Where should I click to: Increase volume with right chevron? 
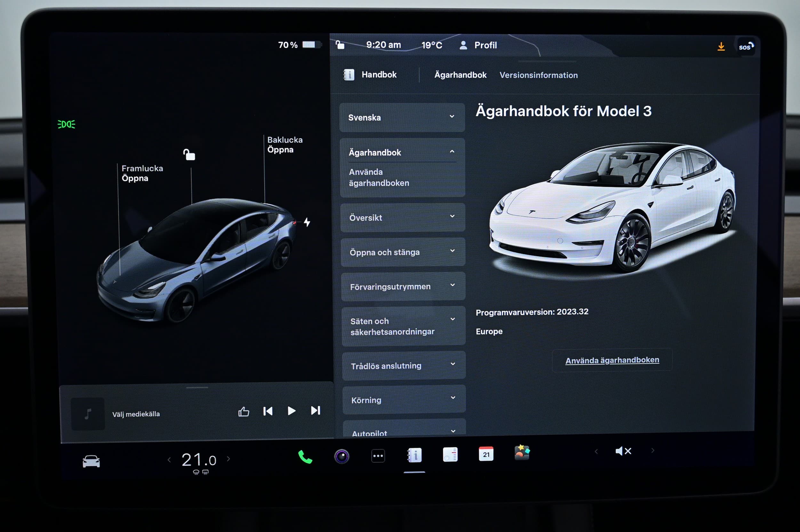point(653,450)
